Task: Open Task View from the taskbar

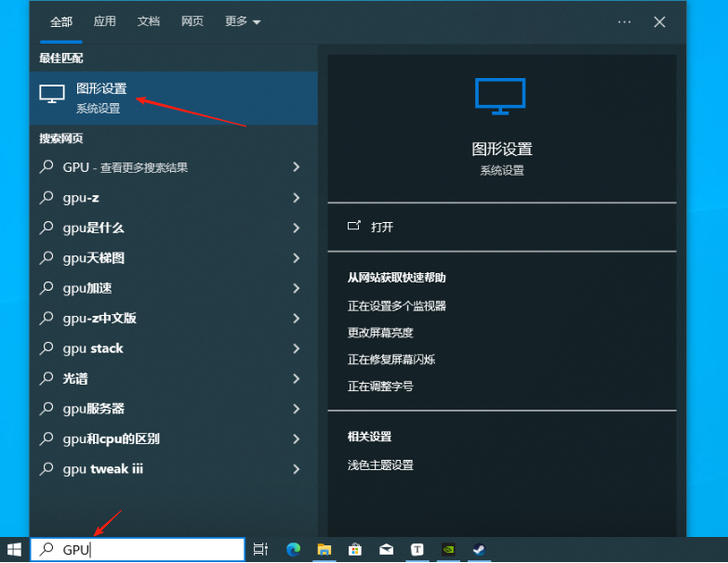Action: tap(261, 549)
